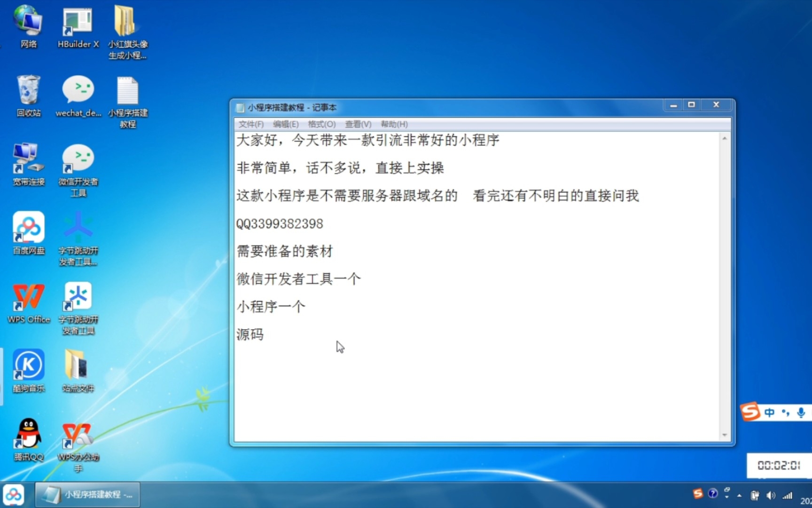Toggle Chinese/English mode on Sogou bar
This screenshot has width=812, height=508.
769,413
